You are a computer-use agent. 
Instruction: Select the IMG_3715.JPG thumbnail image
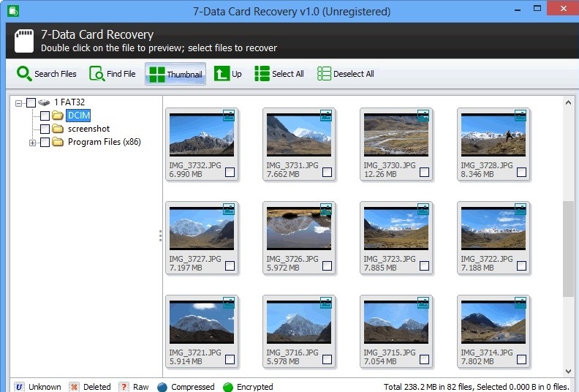[x=396, y=323]
